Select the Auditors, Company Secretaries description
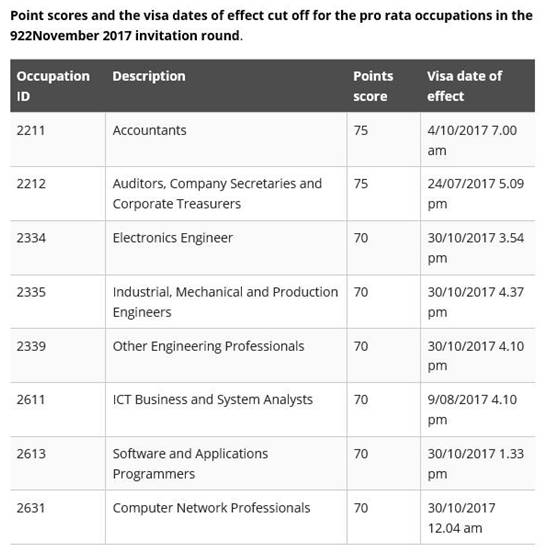Screen dimensions: 551x553 point(217,194)
